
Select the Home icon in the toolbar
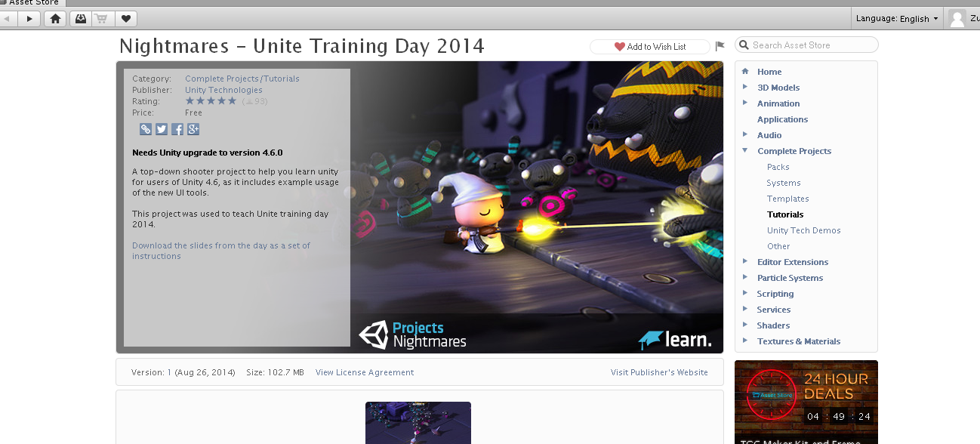tap(55, 18)
